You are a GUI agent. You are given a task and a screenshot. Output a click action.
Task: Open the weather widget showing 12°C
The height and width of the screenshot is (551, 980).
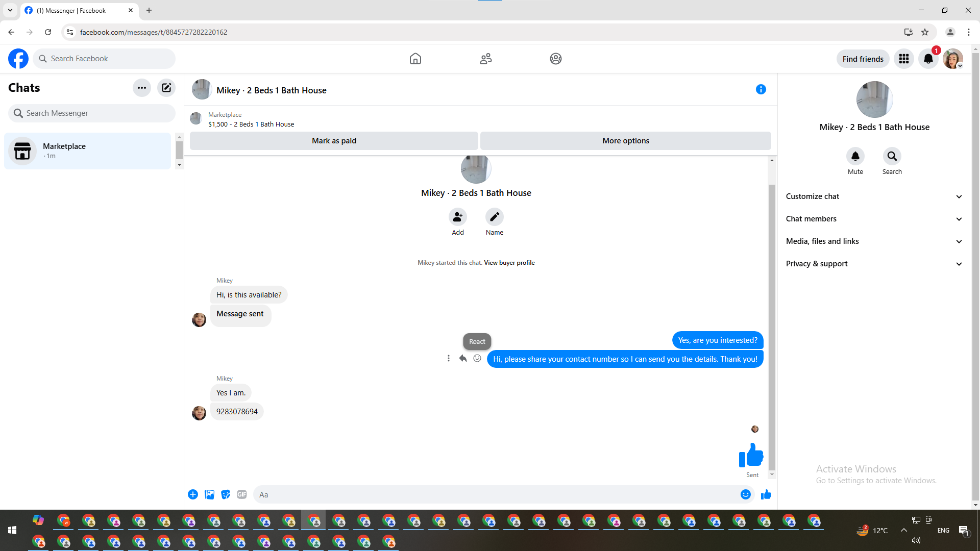point(872,531)
